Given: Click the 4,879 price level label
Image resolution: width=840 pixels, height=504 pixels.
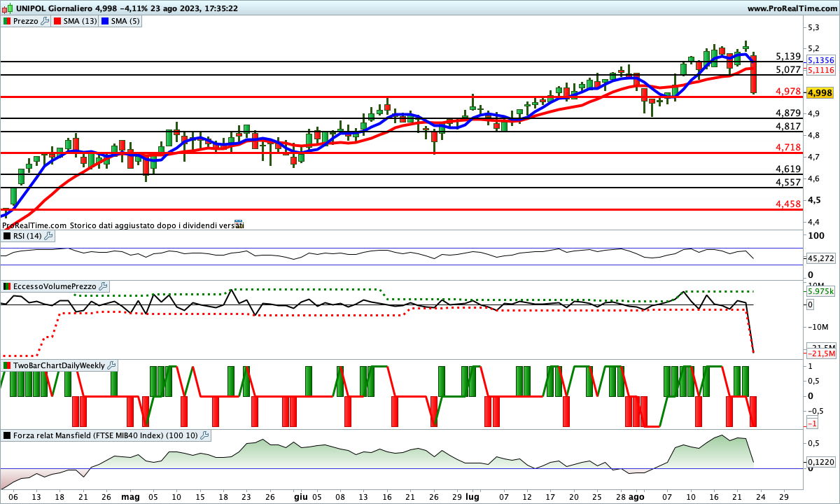Looking at the screenshot, I should point(788,113).
